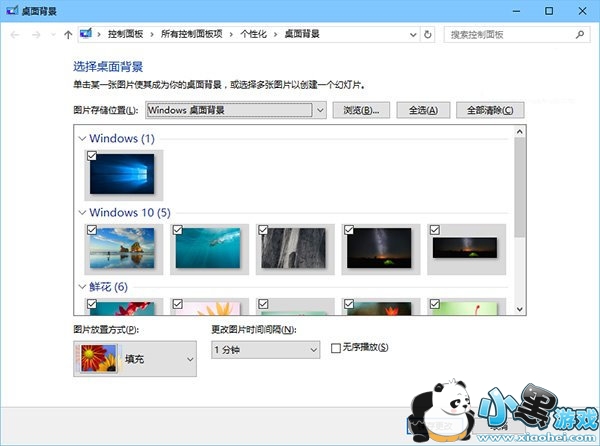
Task: Click 个性化 in the breadcrumb path
Action: click(x=255, y=34)
